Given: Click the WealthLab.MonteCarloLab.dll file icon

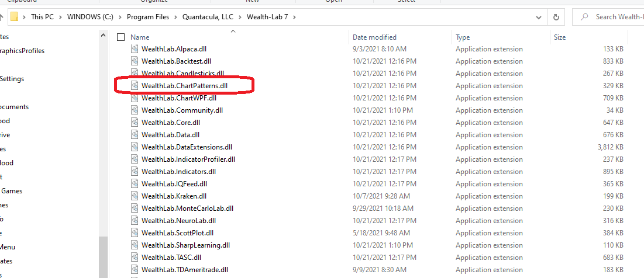Looking at the screenshot, I should 135,208.
